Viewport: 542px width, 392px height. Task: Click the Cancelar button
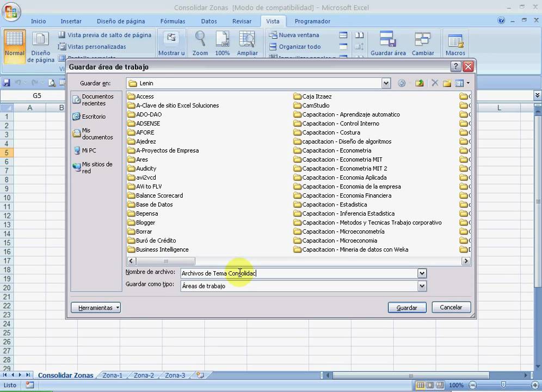pos(451,307)
